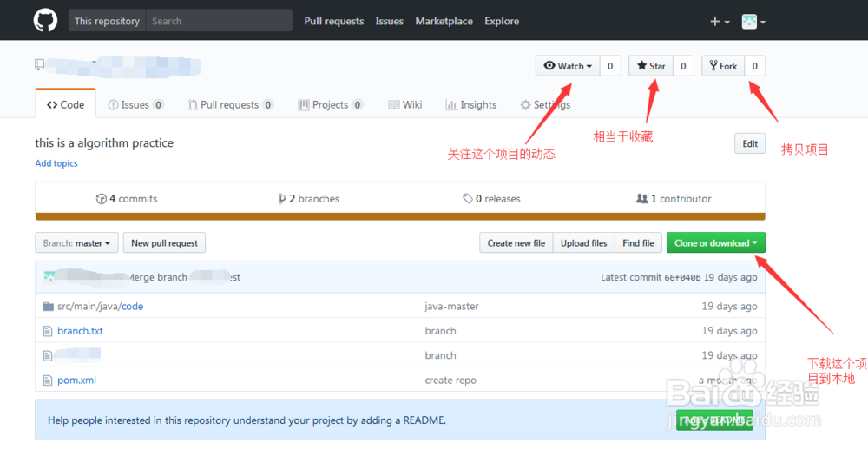This screenshot has width=868, height=450.
Task: Go to Explore in the top navigation
Action: pos(502,21)
